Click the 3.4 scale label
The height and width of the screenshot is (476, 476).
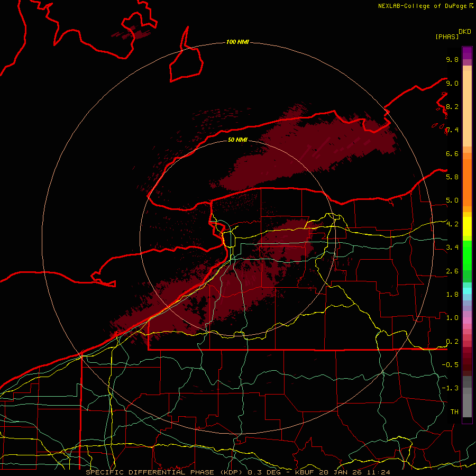(x=452, y=248)
